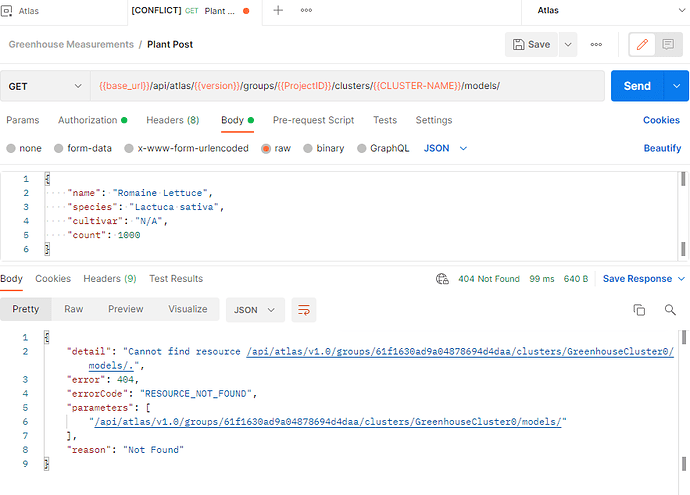The height and width of the screenshot is (495, 690).
Task: Click the three-dots menu next to Save
Action: point(596,45)
